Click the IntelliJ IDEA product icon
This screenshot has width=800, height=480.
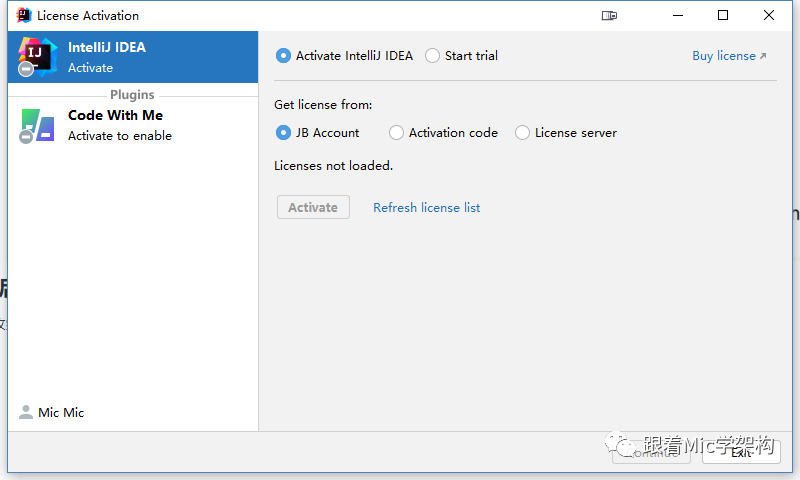[x=37, y=57]
